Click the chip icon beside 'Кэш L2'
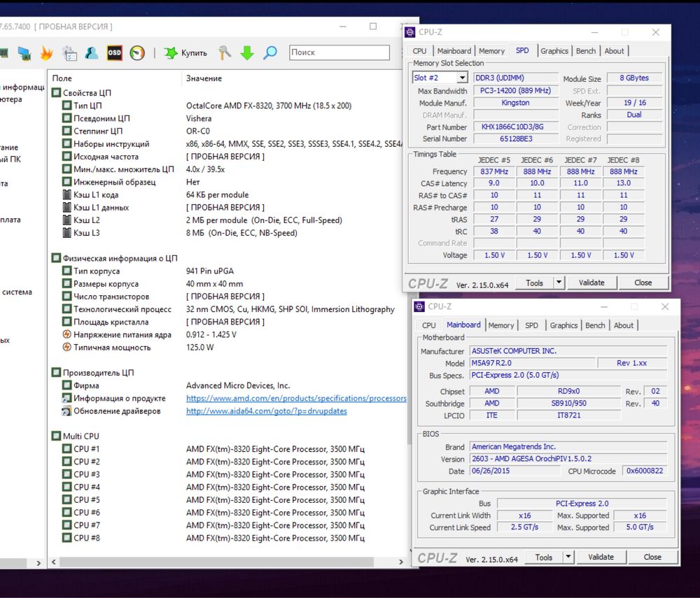The image size is (700, 598). 67,220
